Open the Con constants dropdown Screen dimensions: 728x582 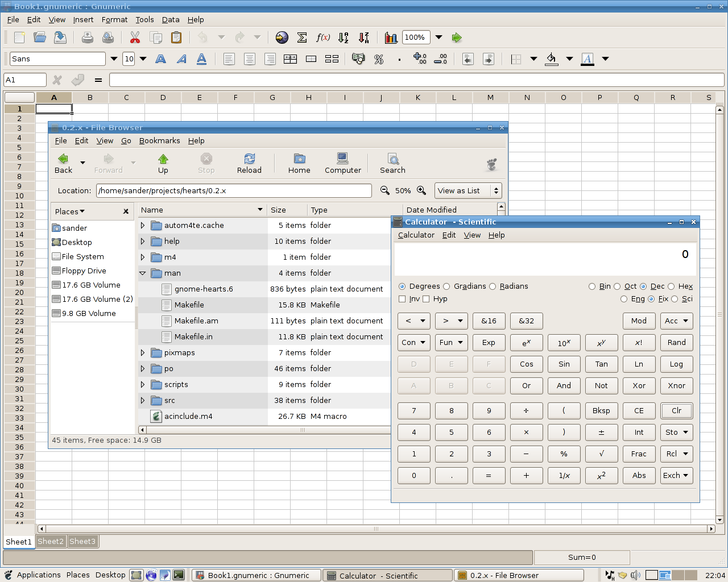(413, 343)
